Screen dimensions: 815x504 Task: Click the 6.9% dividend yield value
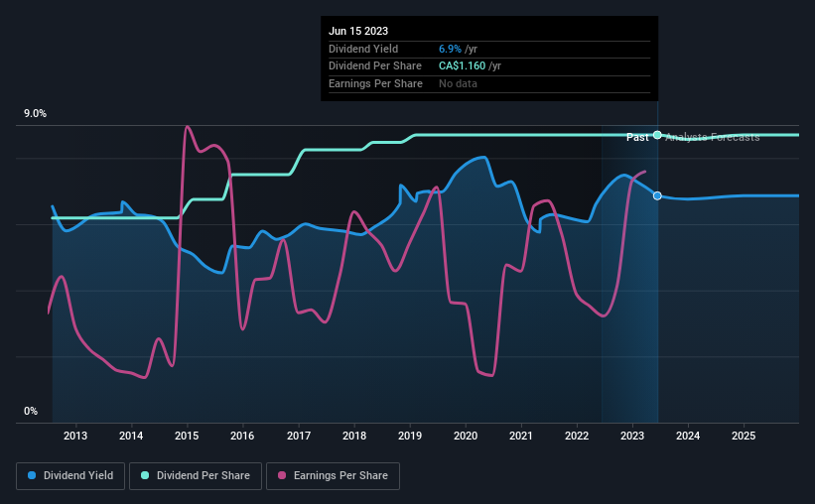pos(450,49)
